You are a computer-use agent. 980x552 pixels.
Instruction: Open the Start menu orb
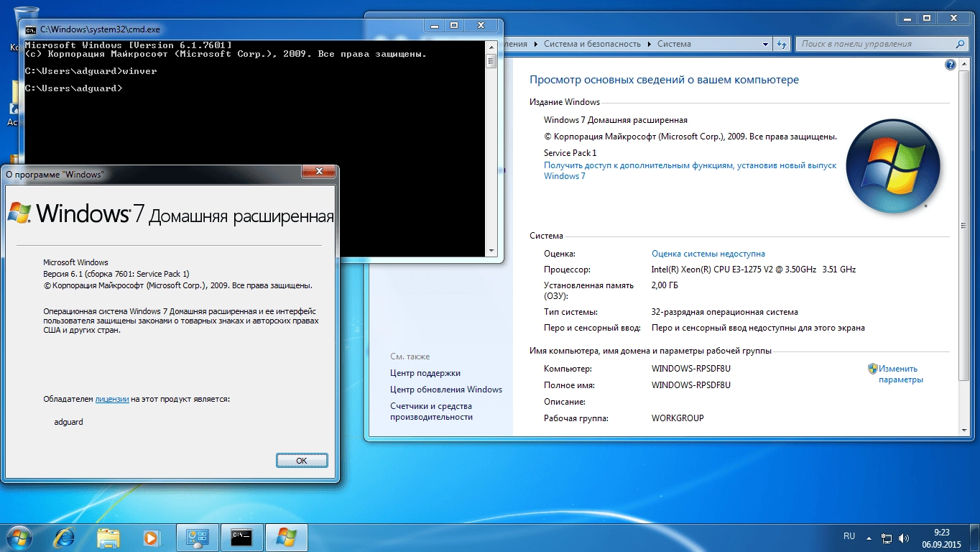click(x=18, y=536)
